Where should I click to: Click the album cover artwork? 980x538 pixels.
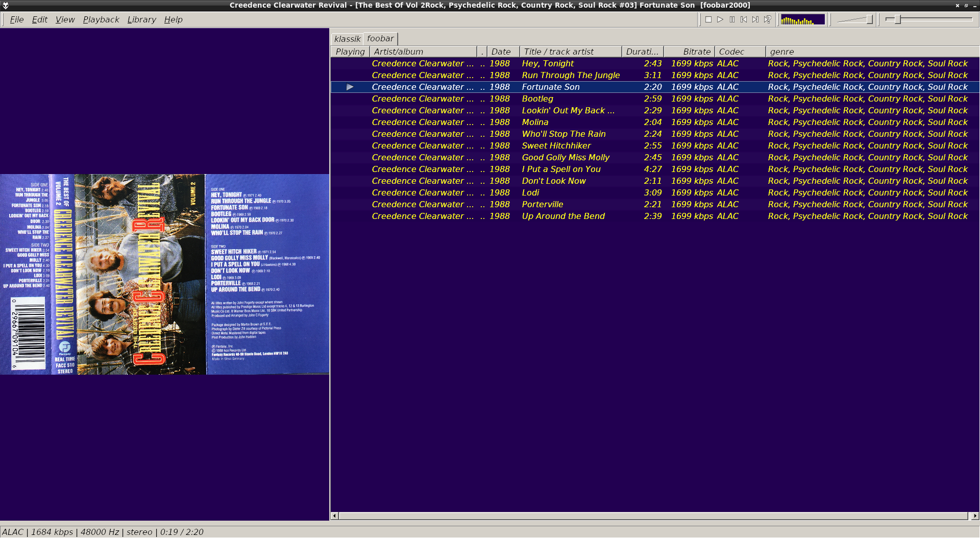[x=164, y=275]
